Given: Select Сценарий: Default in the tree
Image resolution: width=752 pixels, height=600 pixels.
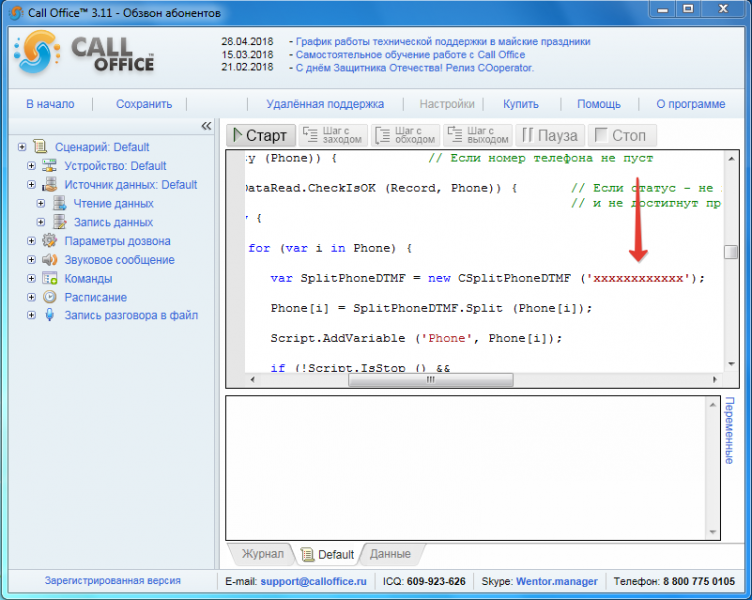Looking at the screenshot, I should click(x=102, y=147).
